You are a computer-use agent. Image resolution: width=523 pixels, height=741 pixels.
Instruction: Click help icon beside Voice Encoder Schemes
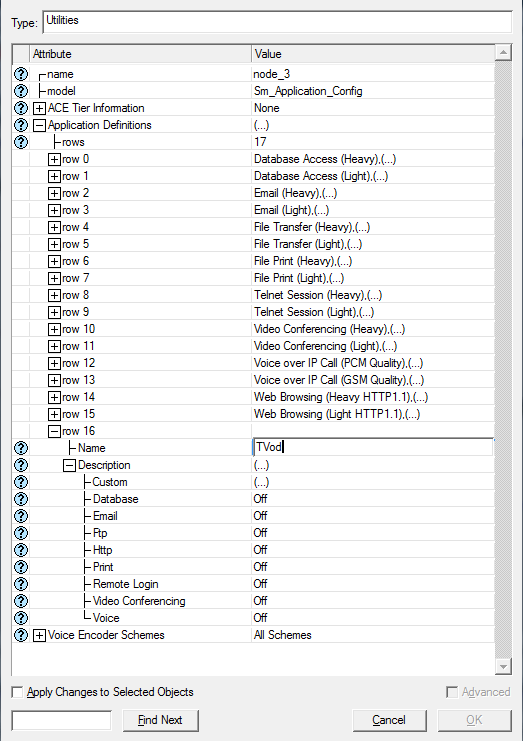click(21, 635)
